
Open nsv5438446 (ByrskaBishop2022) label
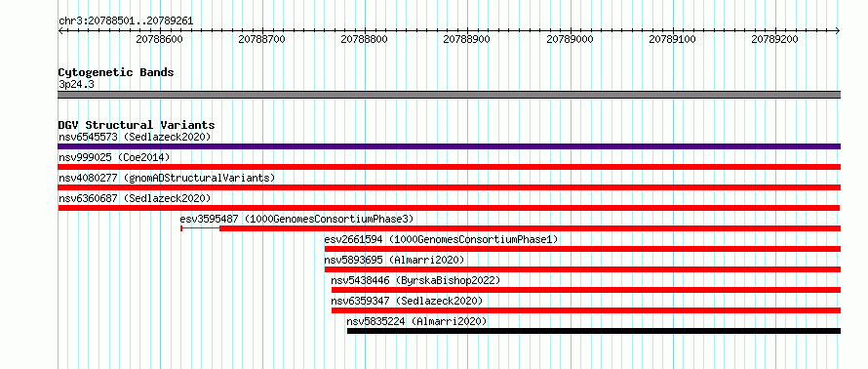[415, 280]
